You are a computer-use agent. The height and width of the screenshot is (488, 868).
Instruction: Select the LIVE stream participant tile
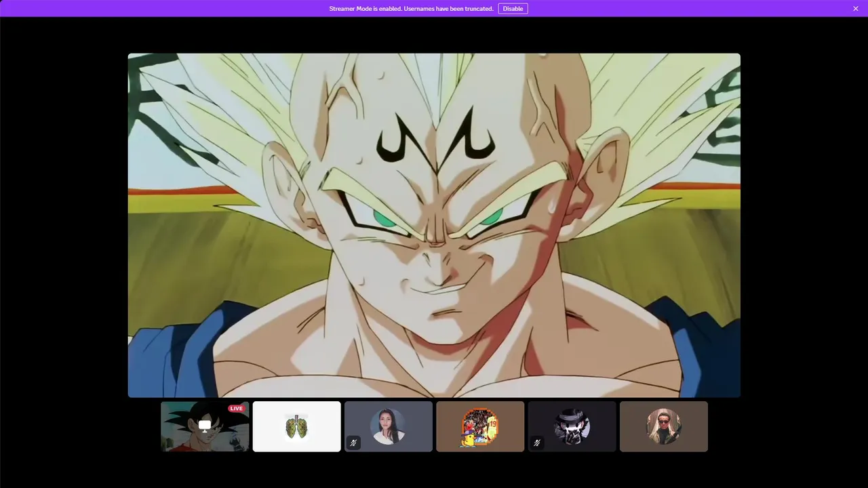205,426
